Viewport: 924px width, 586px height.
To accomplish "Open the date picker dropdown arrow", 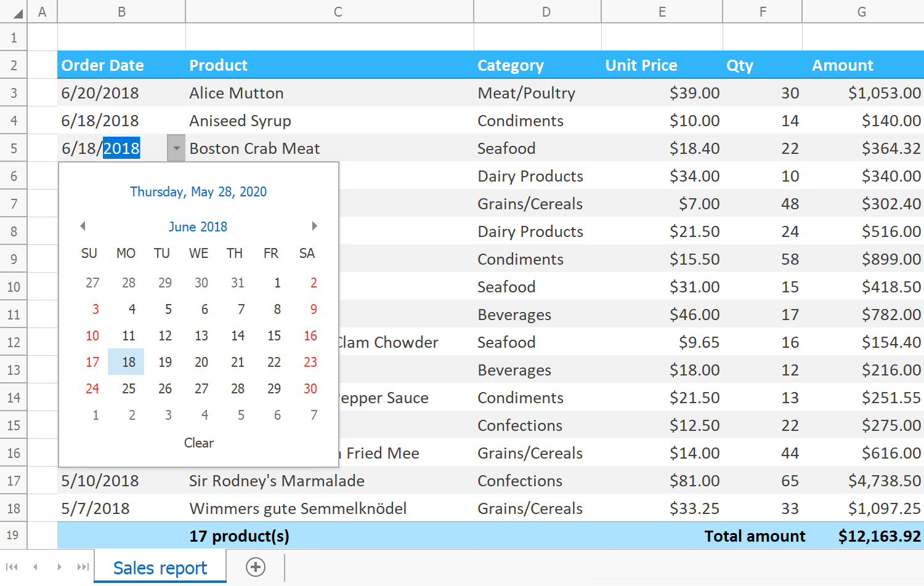I will (x=176, y=148).
